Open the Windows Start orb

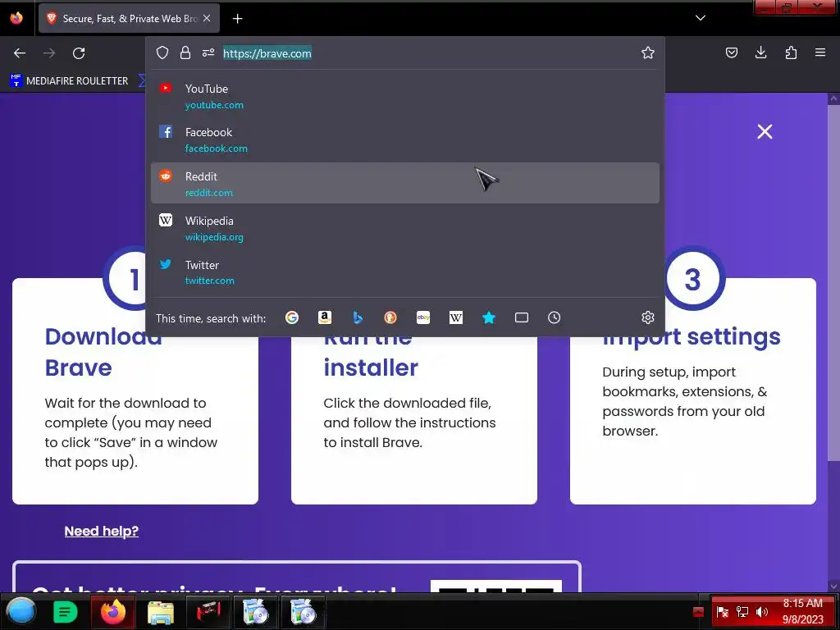(x=21, y=610)
